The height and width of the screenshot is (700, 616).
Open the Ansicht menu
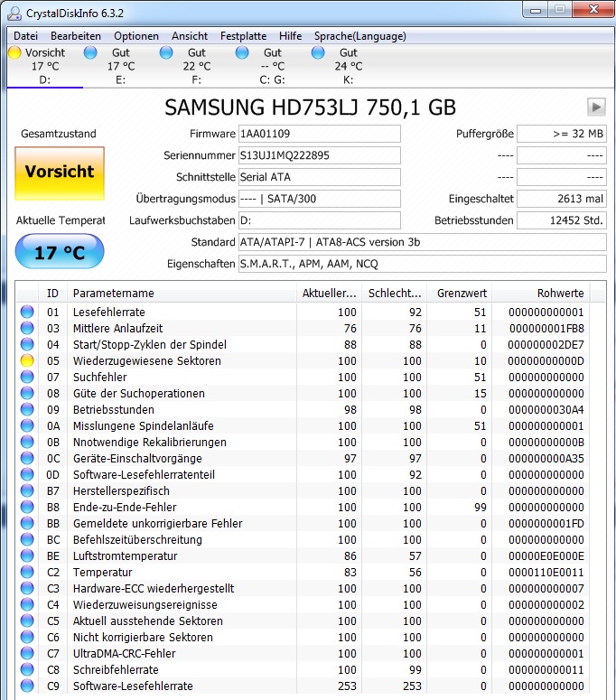[x=190, y=36]
